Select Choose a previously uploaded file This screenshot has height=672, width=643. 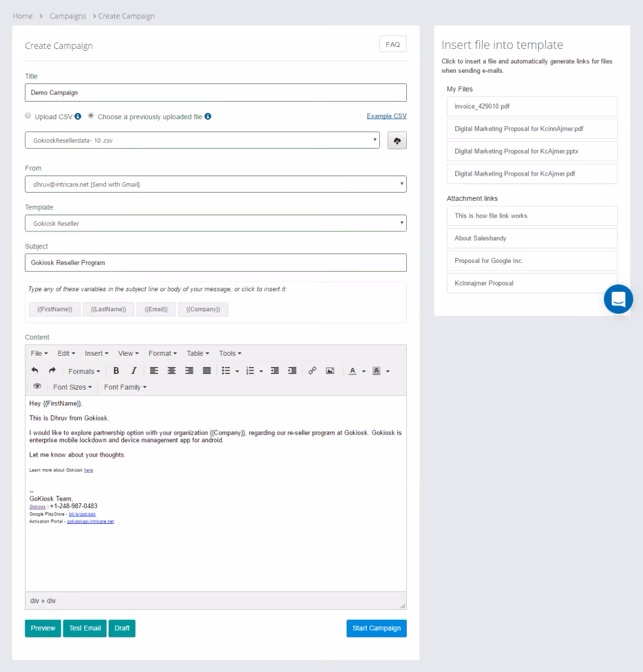[91, 115]
